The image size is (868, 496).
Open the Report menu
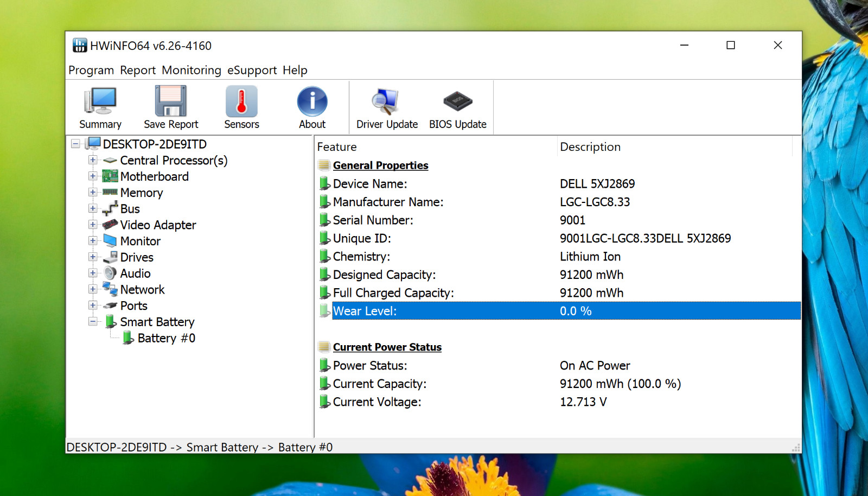[x=138, y=70]
